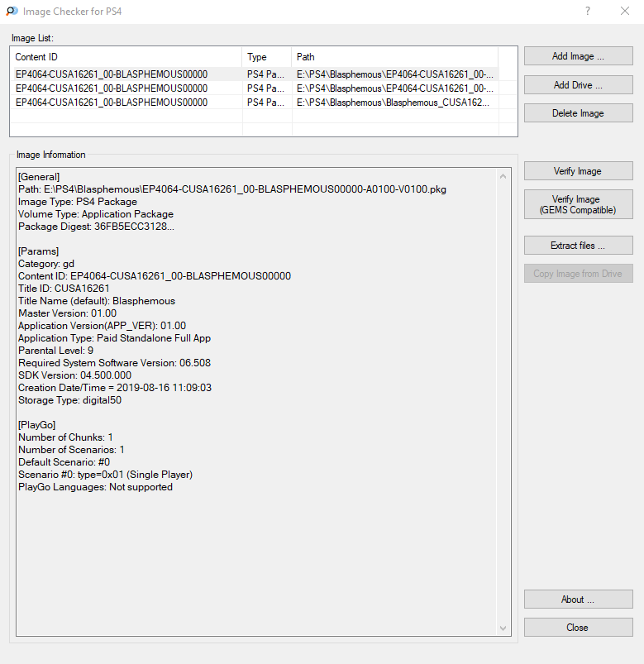Click scroll down arrow in Image Information
The height and width of the screenshot is (664, 644).
pyautogui.click(x=503, y=628)
